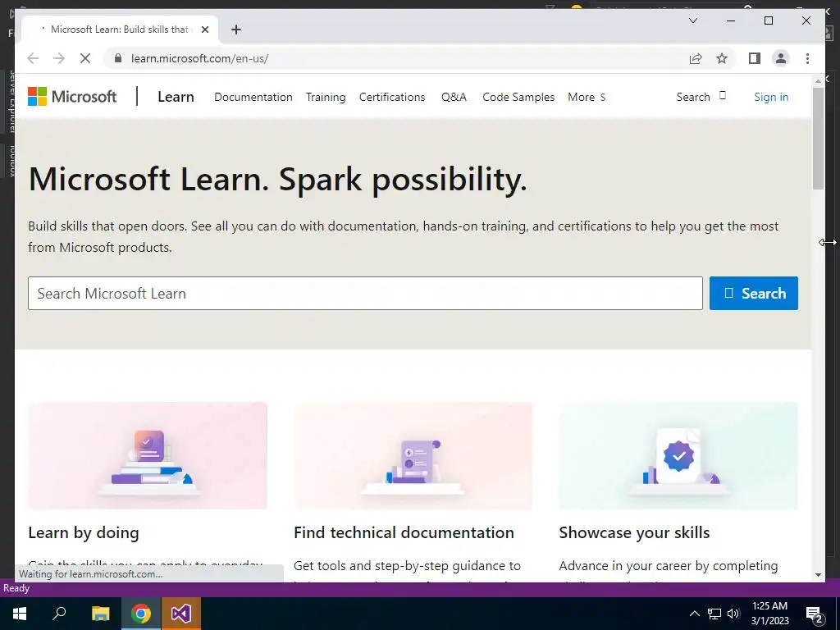Click the Showcase your skills heading
Screen dimensions: 840x630
click(634, 532)
